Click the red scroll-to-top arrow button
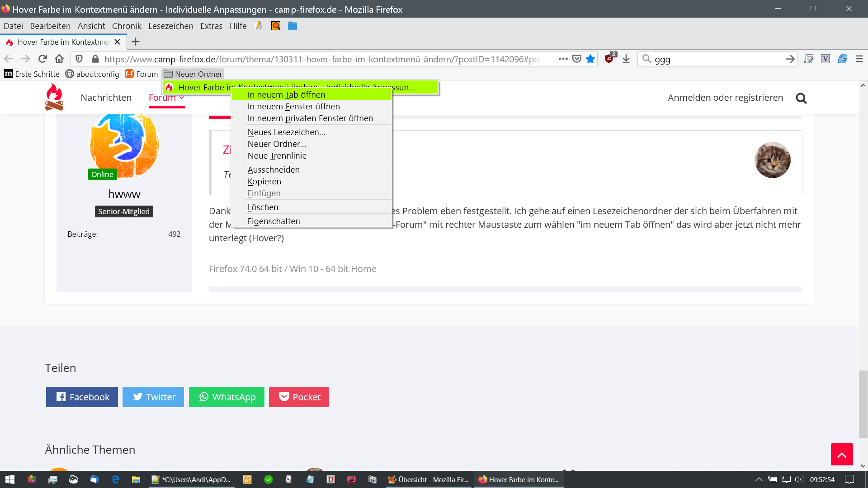868x488 pixels. [x=842, y=455]
